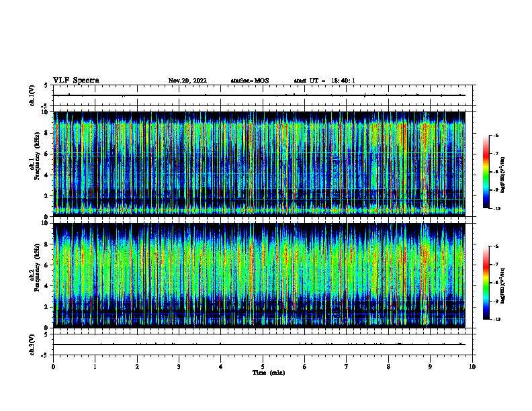Click the "ch.3(V)" waveform axis label
Viewport: 532px width, 411px height.
[x=32, y=345]
